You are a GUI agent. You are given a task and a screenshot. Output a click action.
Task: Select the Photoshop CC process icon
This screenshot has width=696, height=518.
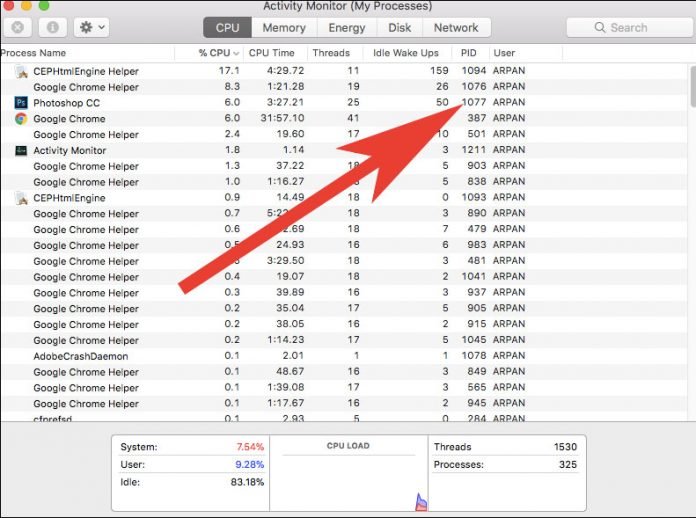coord(21,103)
